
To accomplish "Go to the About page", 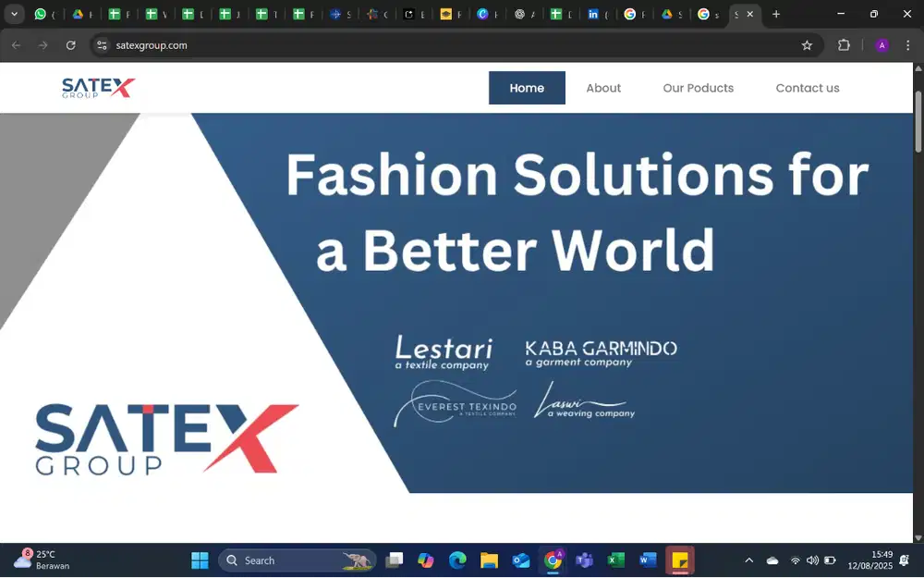I will [x=603, y=88].
